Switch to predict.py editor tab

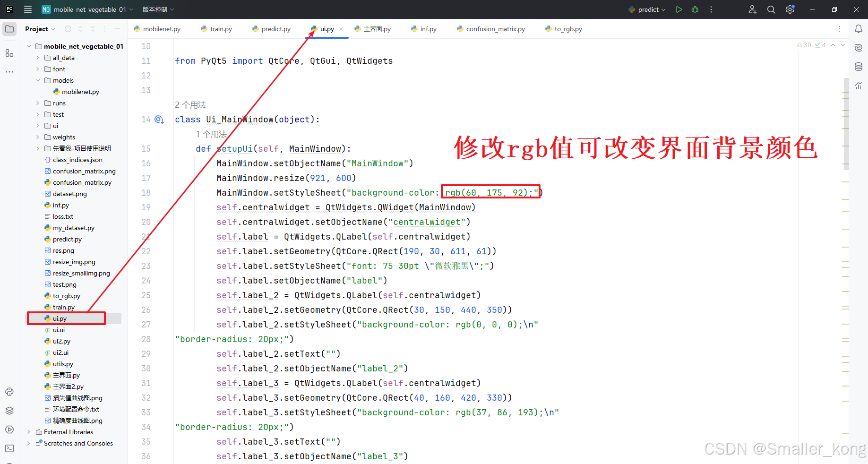(x=271, y=29)
